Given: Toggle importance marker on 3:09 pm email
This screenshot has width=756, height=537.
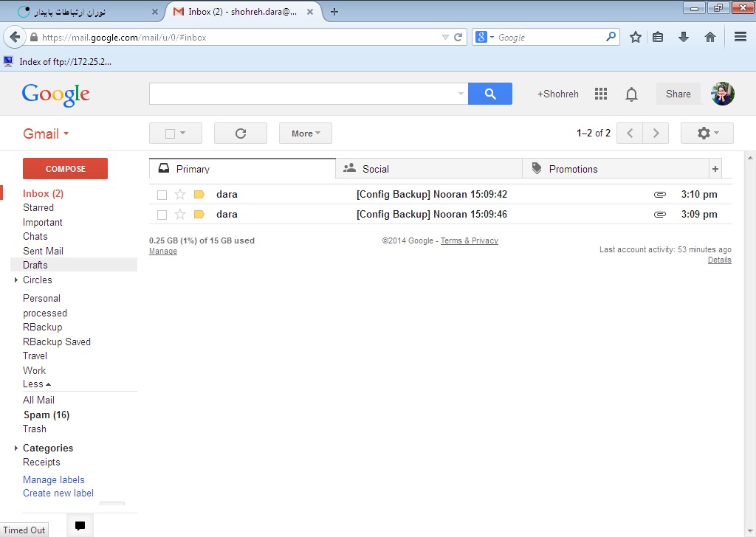Looking at the screenshot, I should click(199, 215).
